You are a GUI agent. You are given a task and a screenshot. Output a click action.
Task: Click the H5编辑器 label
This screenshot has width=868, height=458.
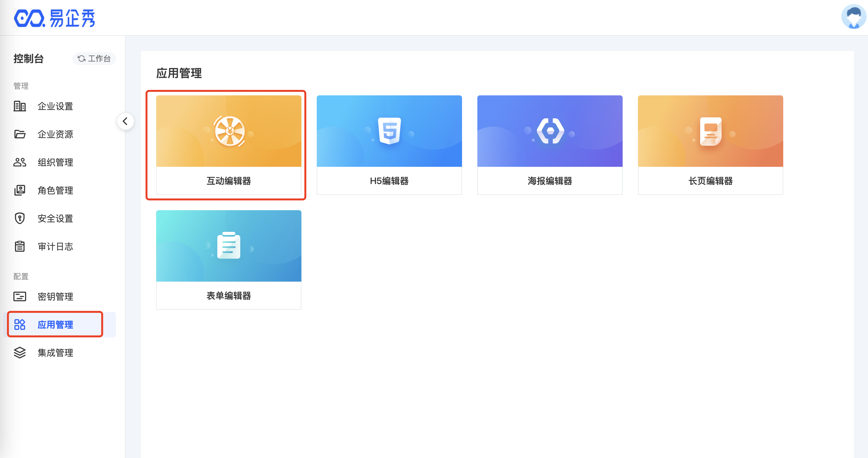coord(389,181)
